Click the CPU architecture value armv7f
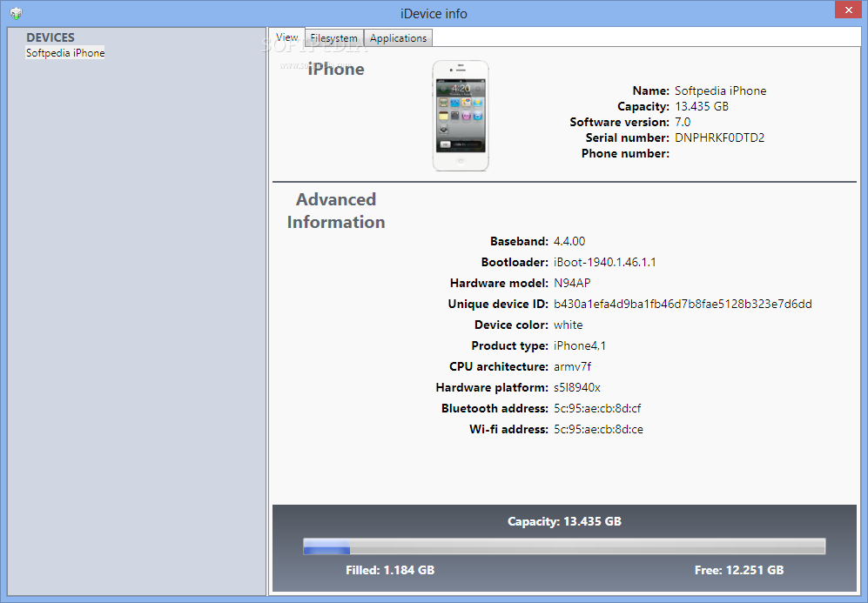This screenshot has width=868, height=603. [572, 367]
